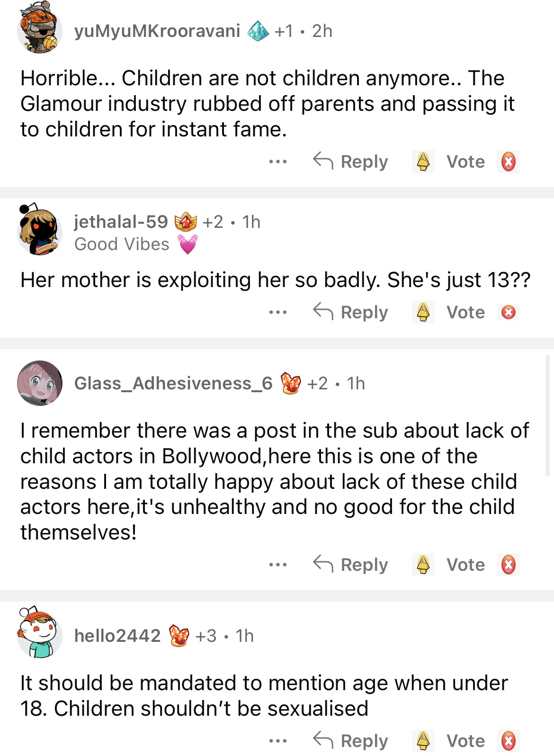
Task: Open more options for Glass_Adhesiveness_6's comment
Action: pos(277,565)
